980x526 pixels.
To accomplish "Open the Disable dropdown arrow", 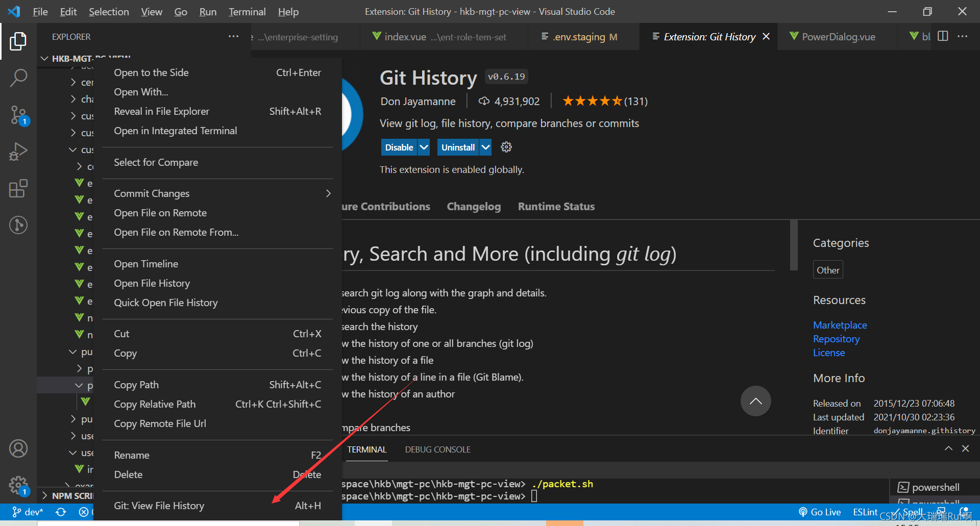I will [x=424, y=147].
